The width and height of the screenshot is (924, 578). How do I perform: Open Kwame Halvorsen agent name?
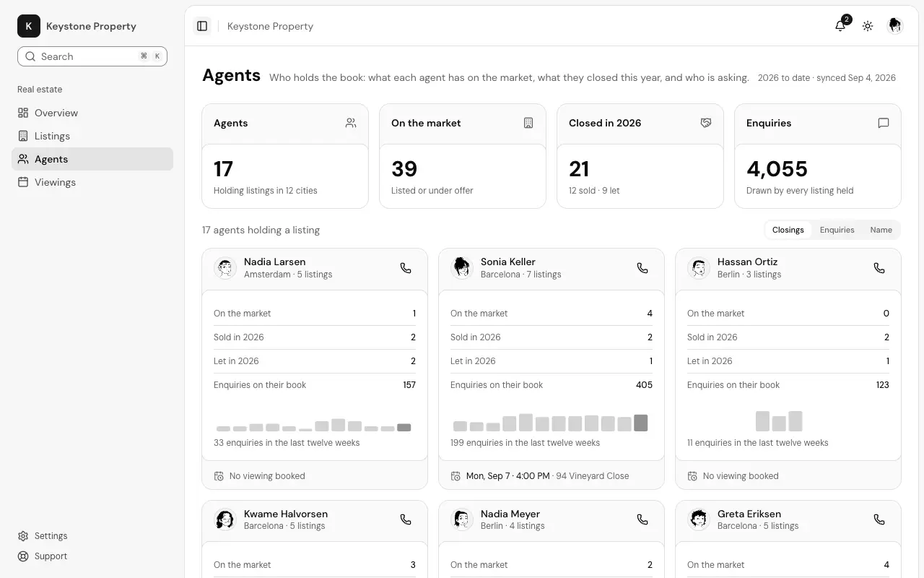286,514
